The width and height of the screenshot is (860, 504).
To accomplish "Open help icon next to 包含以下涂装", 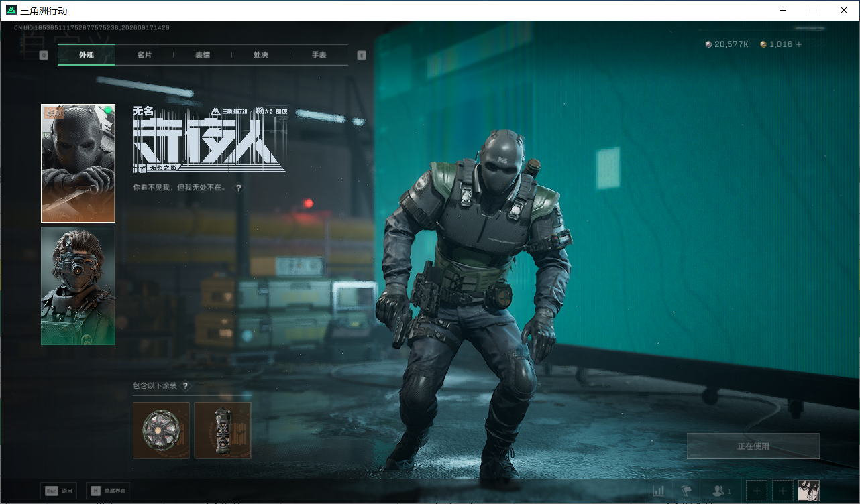I will click(185, 386).
